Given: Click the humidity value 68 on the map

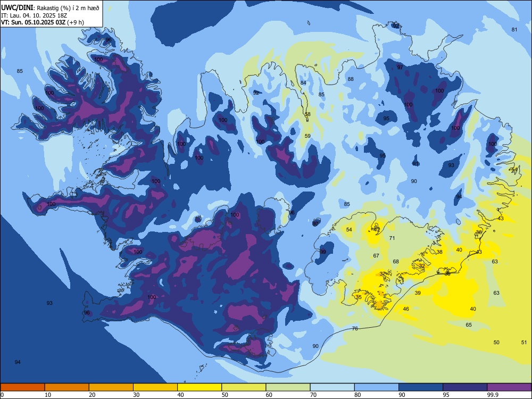Looking at the screenshot, I should pyautogui.click(x=396, y=262).
